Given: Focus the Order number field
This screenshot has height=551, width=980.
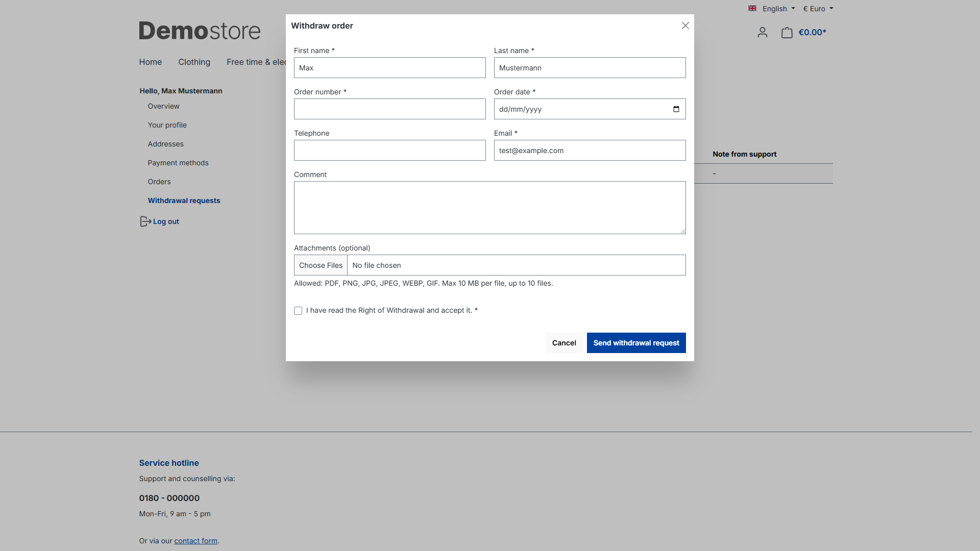Looking at the screenshot, I should coord(389,109).
